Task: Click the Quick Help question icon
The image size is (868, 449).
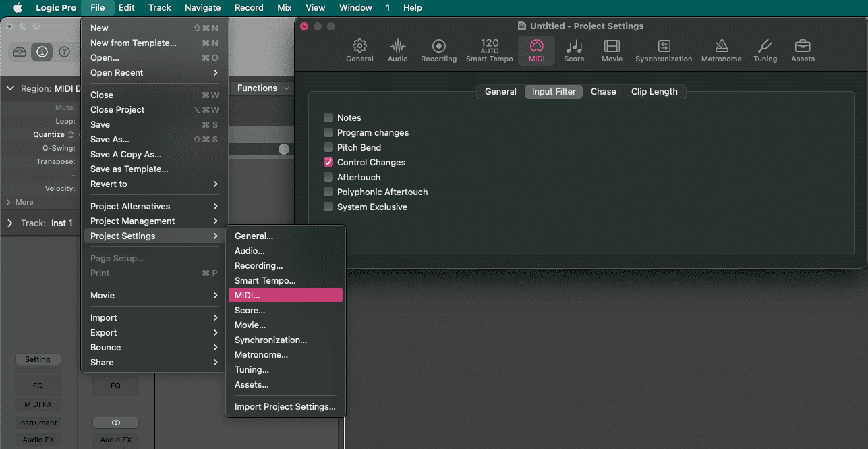Action: [x=65, y=52]
